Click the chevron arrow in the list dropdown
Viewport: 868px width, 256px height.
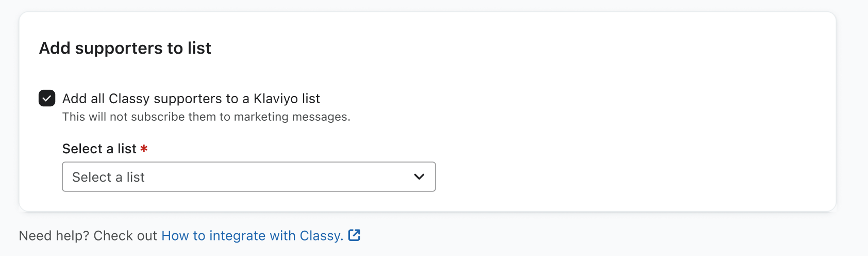click(x=419, y=177)
